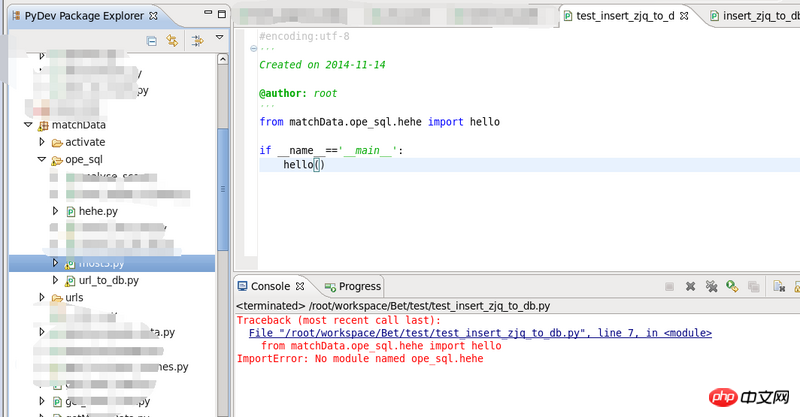This screenshot has width=800, height=417.
Task: Expand the activate folder
Action: pyautogui.click(x=42, y=142)
